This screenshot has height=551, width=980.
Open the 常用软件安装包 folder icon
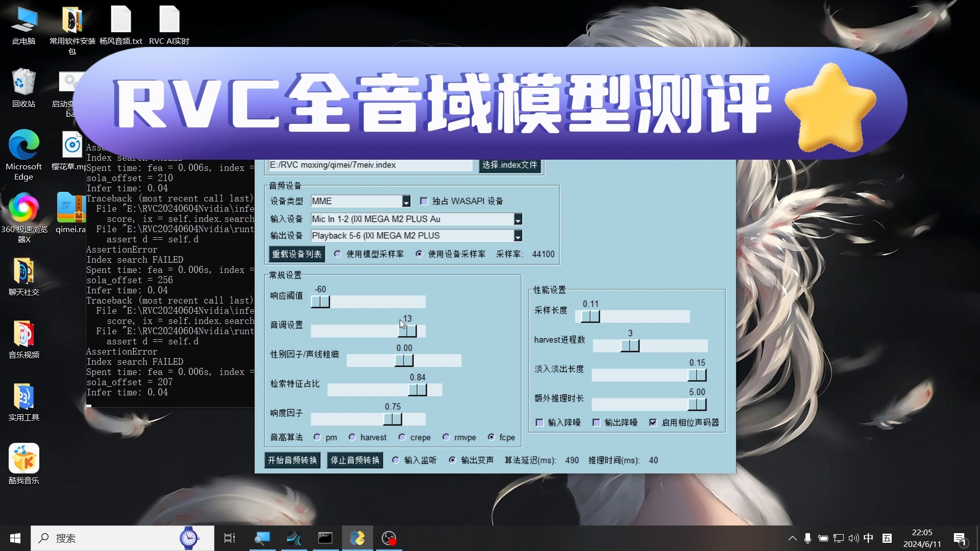point(72,30)
